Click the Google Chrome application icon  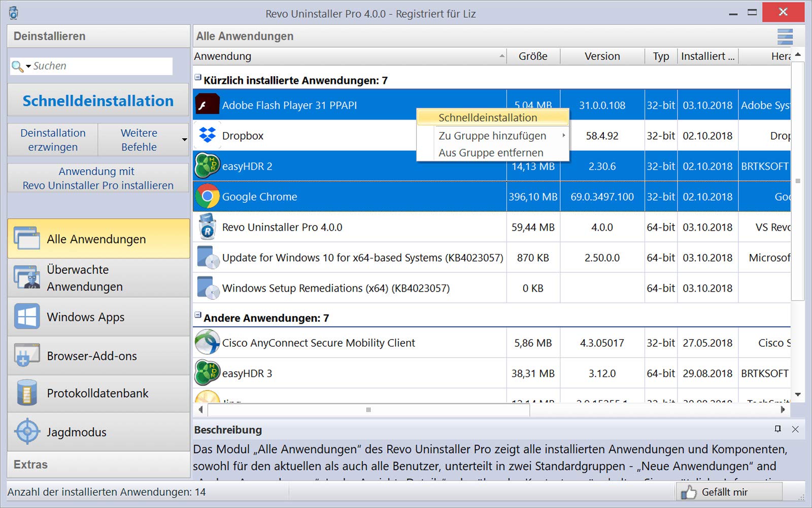(x=207, y=197)
